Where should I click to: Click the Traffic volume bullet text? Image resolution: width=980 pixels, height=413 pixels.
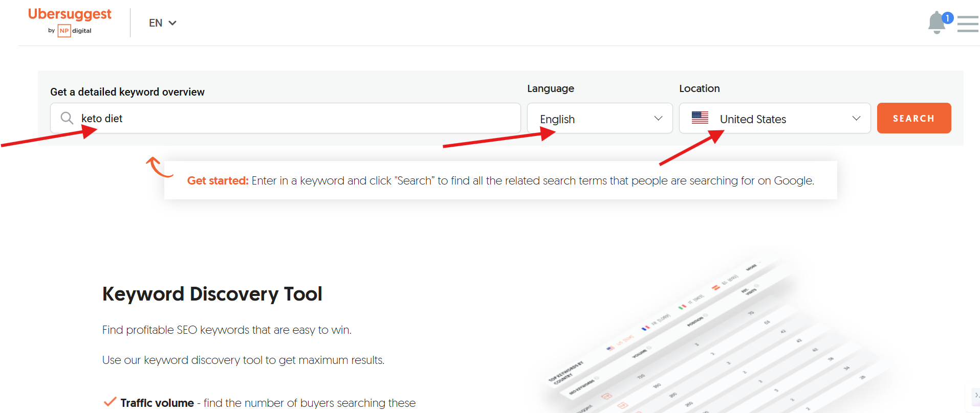(268, 403)
